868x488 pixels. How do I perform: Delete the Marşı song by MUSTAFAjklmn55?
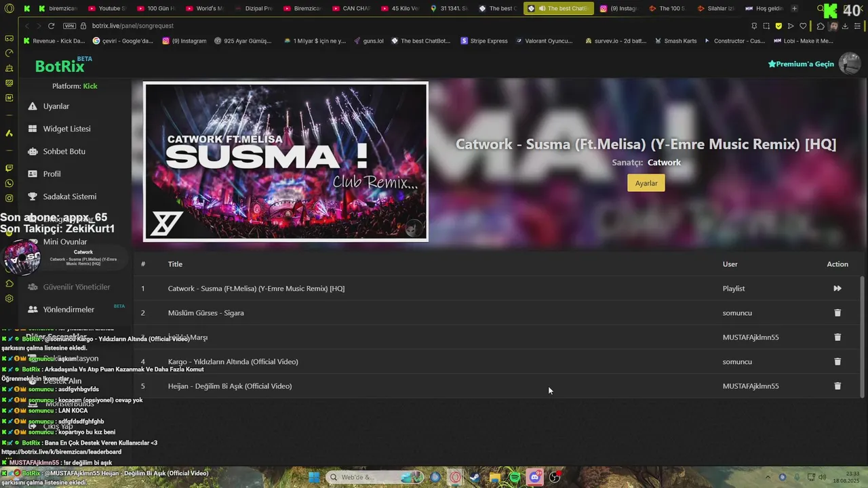837,337
